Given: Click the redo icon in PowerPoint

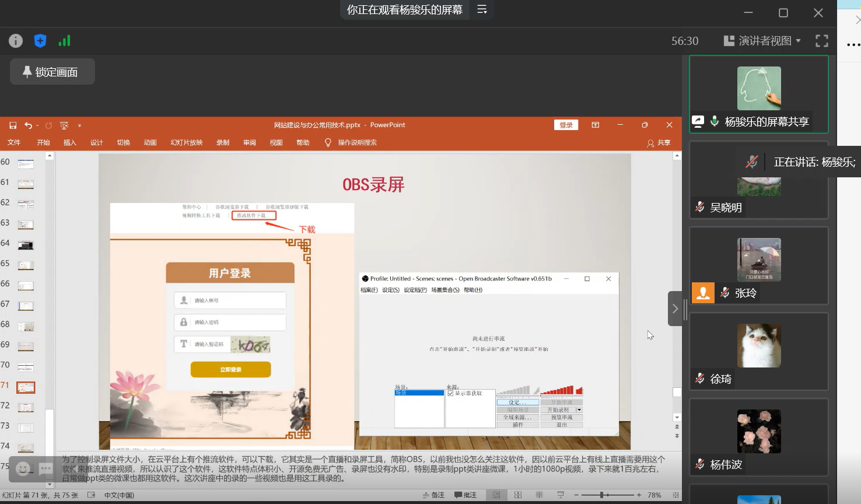Looking at the screenshot, I should click(x=48, y=125).
